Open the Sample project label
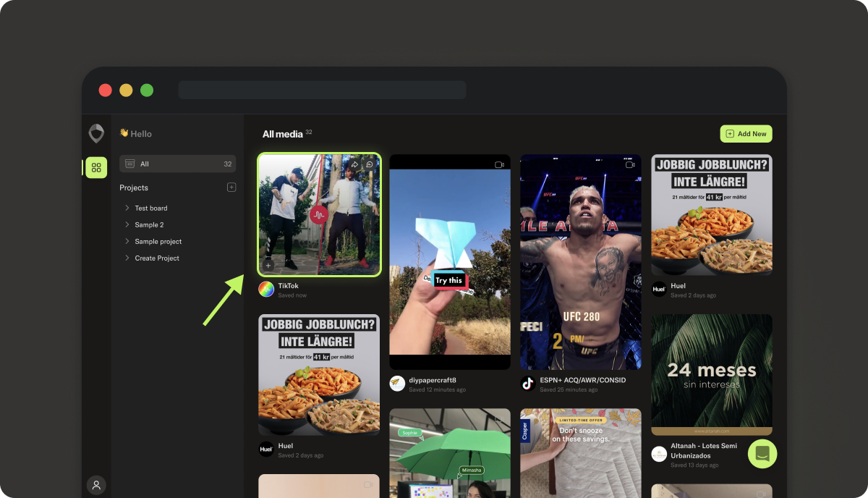 tap(158, 242)
